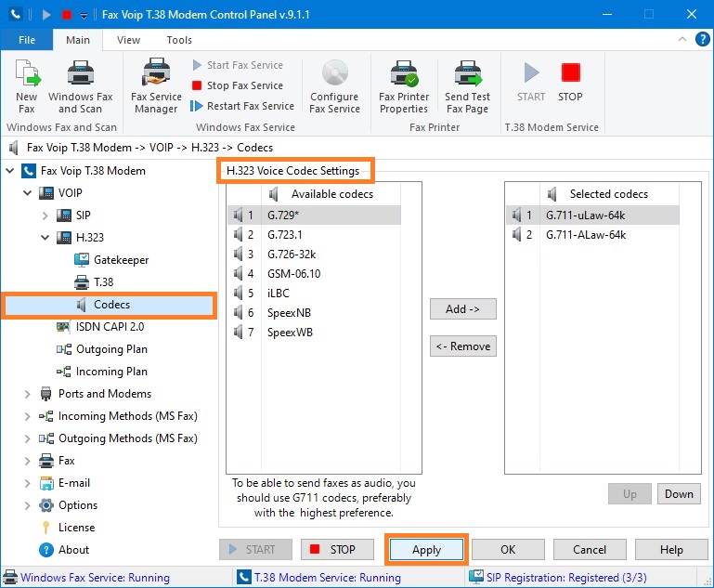Click Start Fax Service in the ribbon

coord(238,65)
